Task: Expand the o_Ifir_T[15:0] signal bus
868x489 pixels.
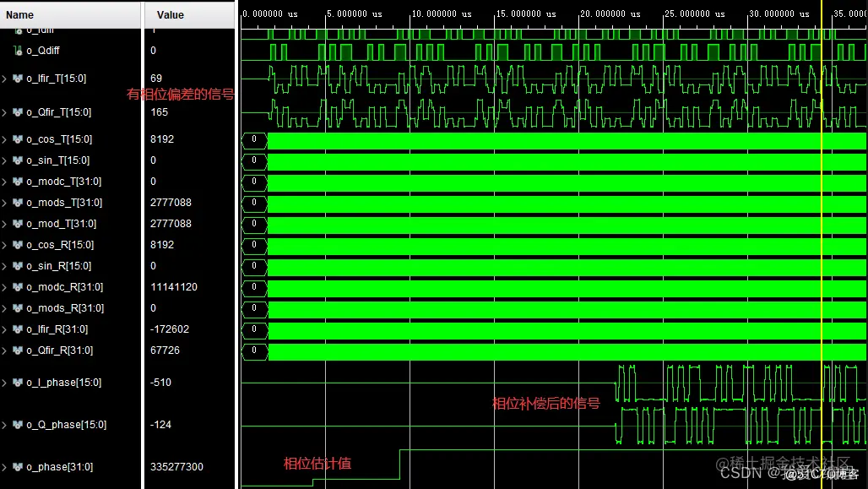Action: 4,79
